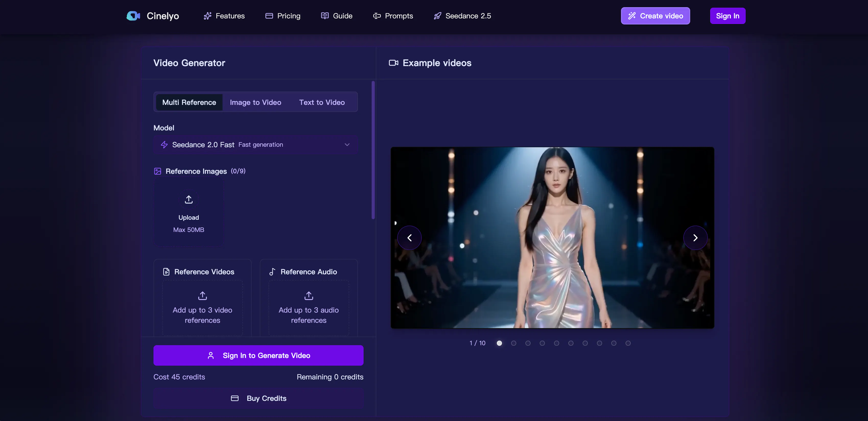Go to the Pricing page
The image size is (868, 421).
283,16
